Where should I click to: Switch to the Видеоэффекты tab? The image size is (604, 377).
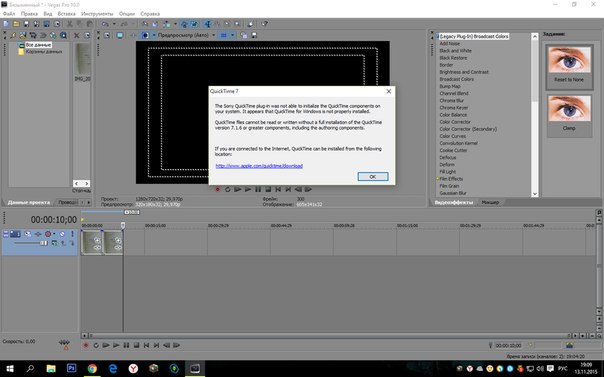point(453,202)
